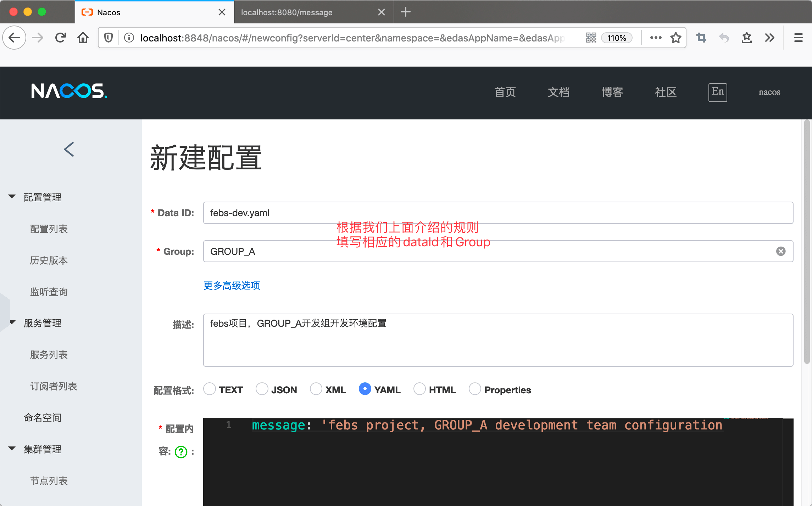The image size is (812, 506).
Task: Open the screenshot crop tool icon
Action: [x=701, y=38]
